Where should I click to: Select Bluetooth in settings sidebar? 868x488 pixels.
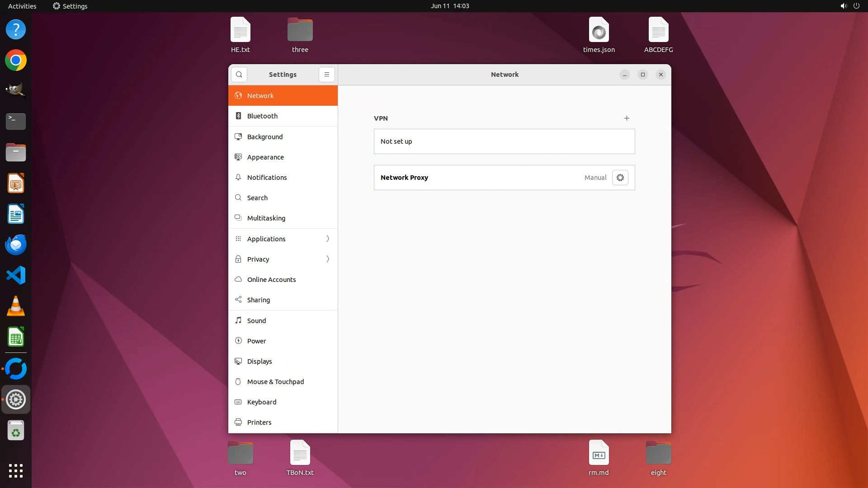click(x=283, y=116)
